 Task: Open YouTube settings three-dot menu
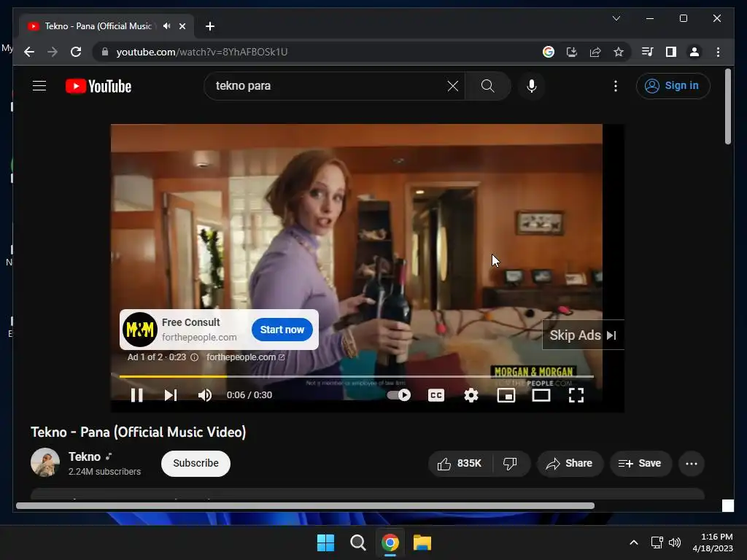click(x=616, y=86)
